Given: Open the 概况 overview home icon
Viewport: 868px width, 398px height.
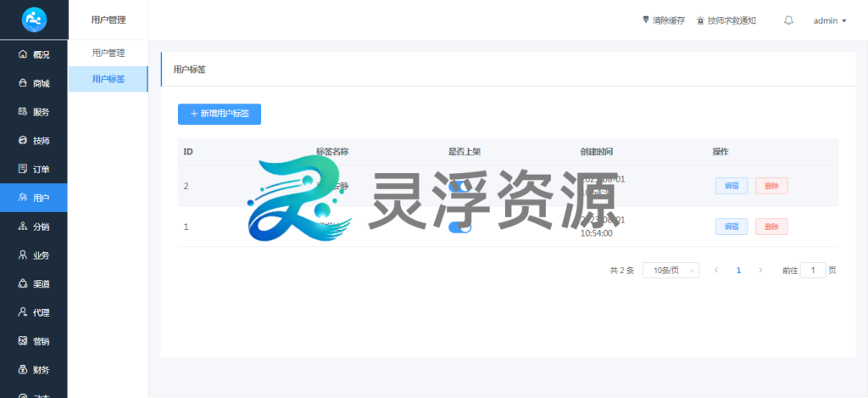Looking at the screenshot, I should 23,54.
